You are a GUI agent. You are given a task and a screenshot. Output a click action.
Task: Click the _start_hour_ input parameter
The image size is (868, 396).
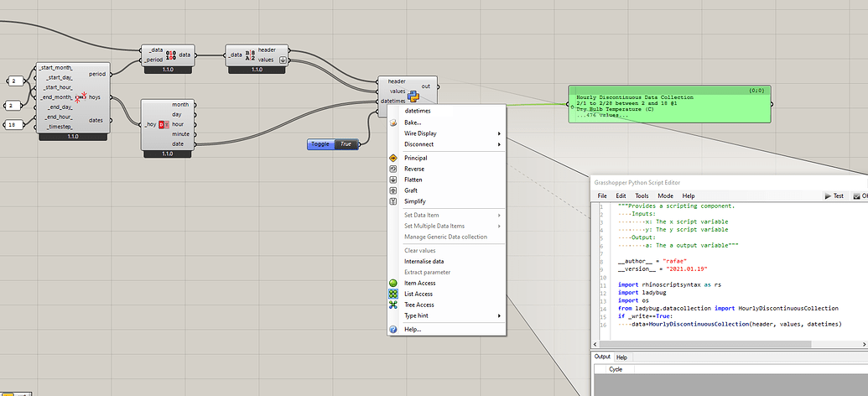(x=58, y=87)
